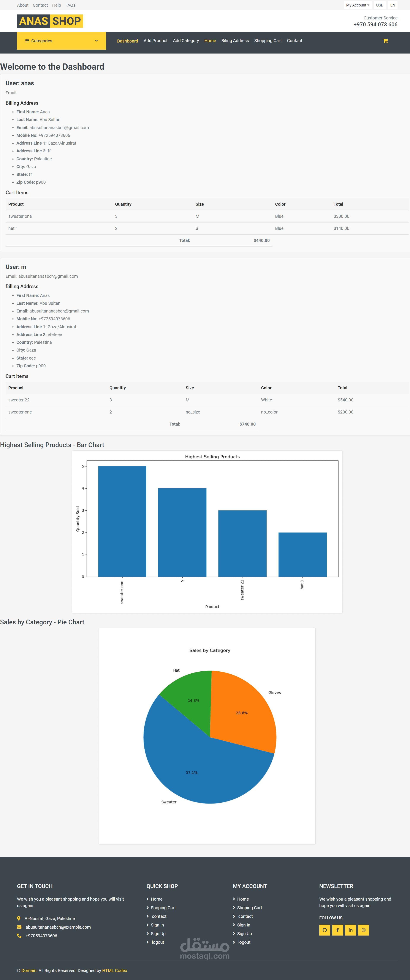Open the USD currency selector
The image size is (410, 980).
[x=380, y=5]
